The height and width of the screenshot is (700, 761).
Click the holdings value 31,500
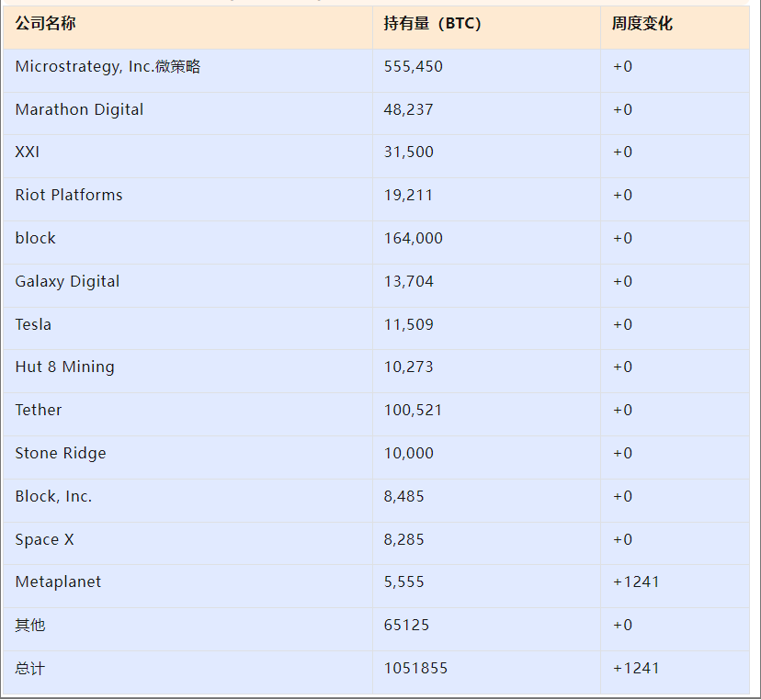point(408,152)
